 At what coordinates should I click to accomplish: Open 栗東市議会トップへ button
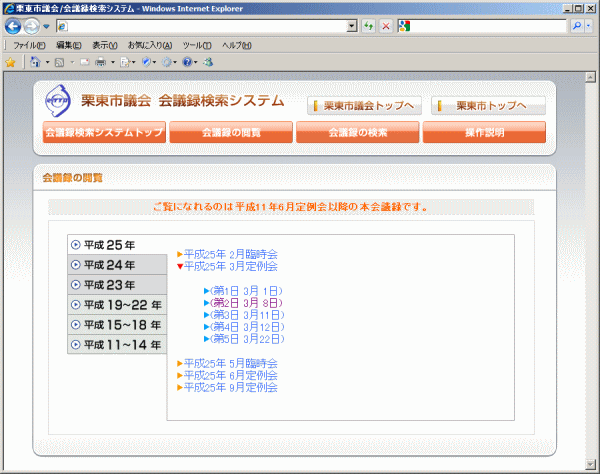(364, 106)
